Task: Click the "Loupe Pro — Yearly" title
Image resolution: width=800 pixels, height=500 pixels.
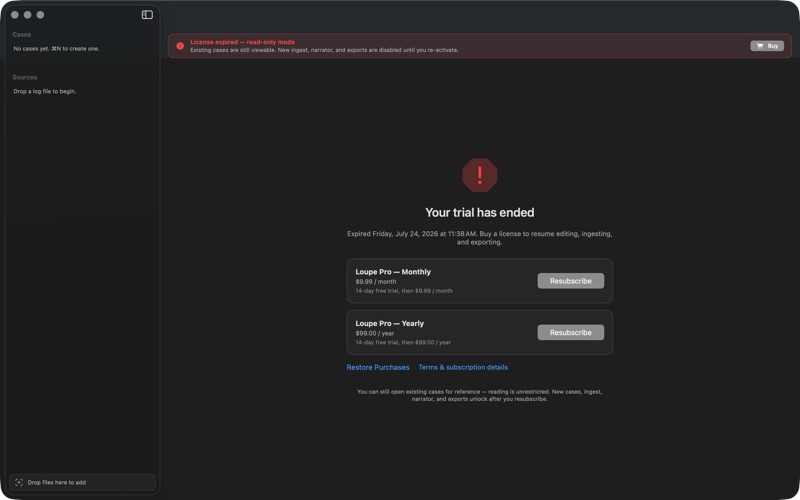Action: [x=389, y=323]
